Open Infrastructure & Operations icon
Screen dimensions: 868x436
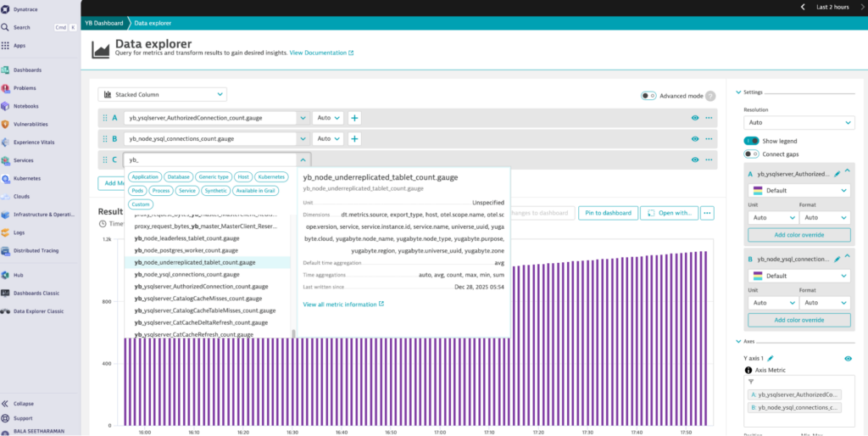5,215
